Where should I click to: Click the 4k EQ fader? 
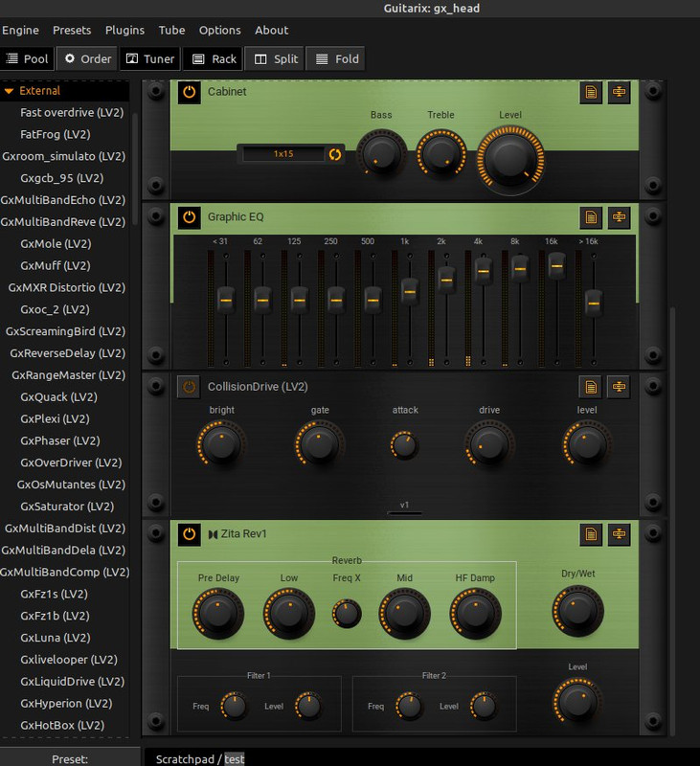point(484,272)
